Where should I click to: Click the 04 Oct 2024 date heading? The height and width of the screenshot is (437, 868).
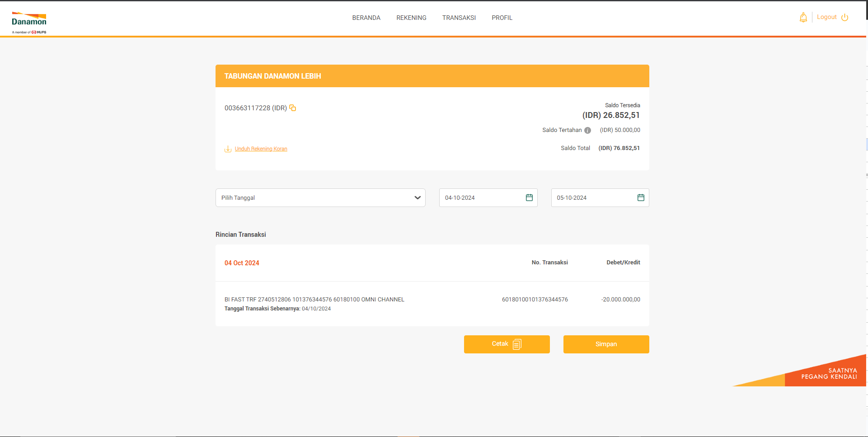[x=242, y=263]
